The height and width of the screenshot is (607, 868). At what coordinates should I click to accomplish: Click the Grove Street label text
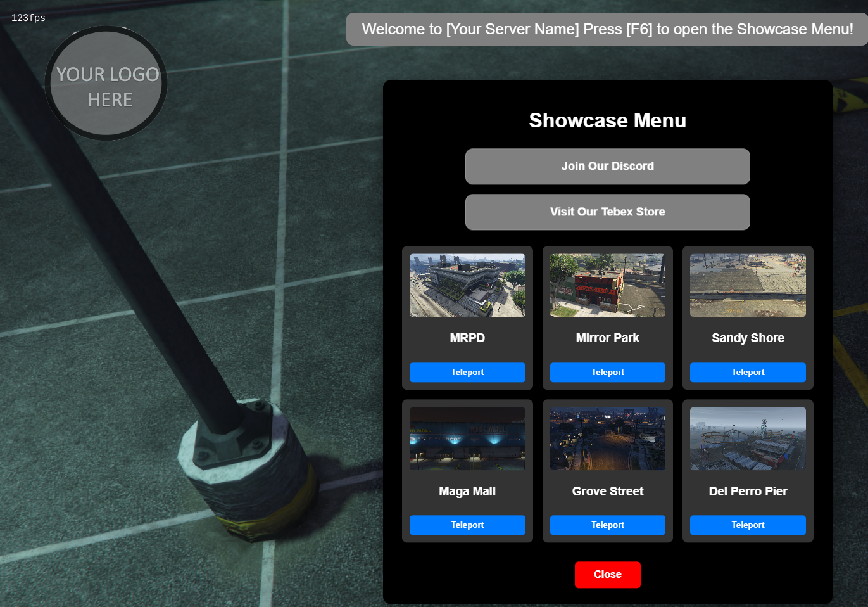click(x=607, y=491)
